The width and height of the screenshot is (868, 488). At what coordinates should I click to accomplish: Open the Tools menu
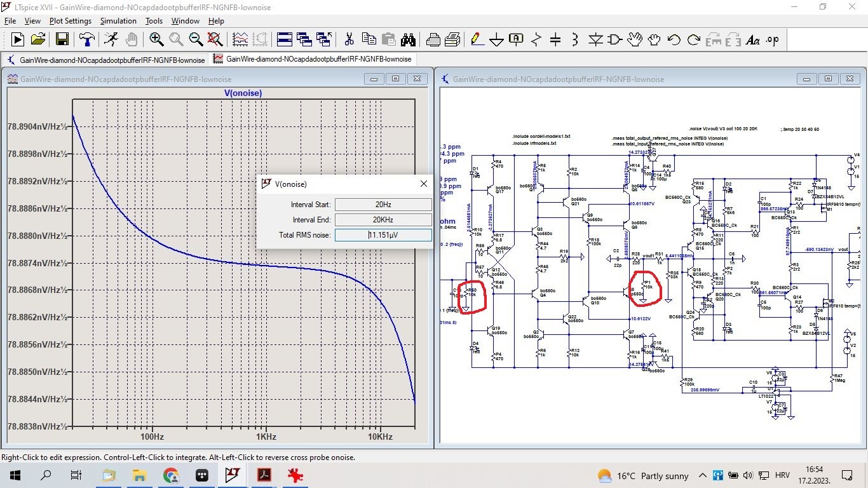[x=154, y=21]
